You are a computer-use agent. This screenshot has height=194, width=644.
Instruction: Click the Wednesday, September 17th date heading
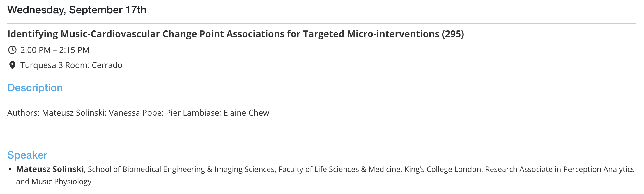[77, 10]
